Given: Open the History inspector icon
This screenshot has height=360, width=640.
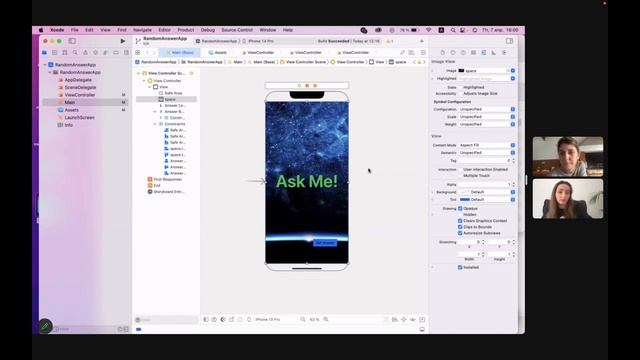Looking at the screenshot, I should (453, 53).
